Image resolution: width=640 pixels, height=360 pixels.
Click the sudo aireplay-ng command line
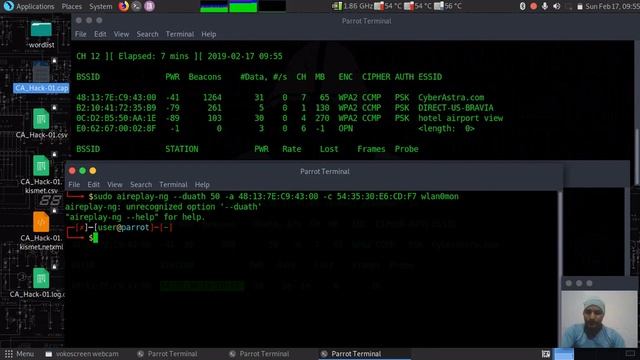click(x=273, y=196)
